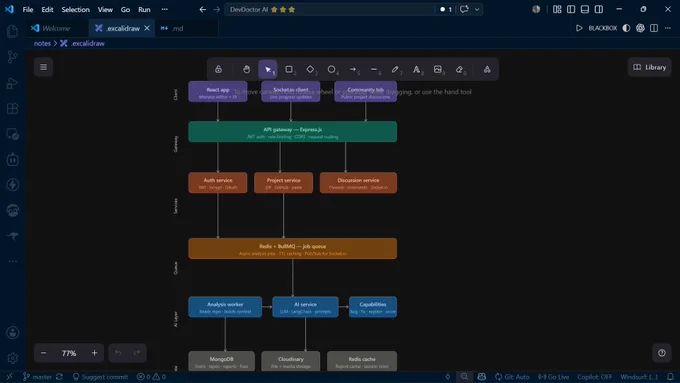The width and height of the screenshot is (680, 383).
Task: Click the .excalidraw breadcrumb item
Action: [82, 43]
